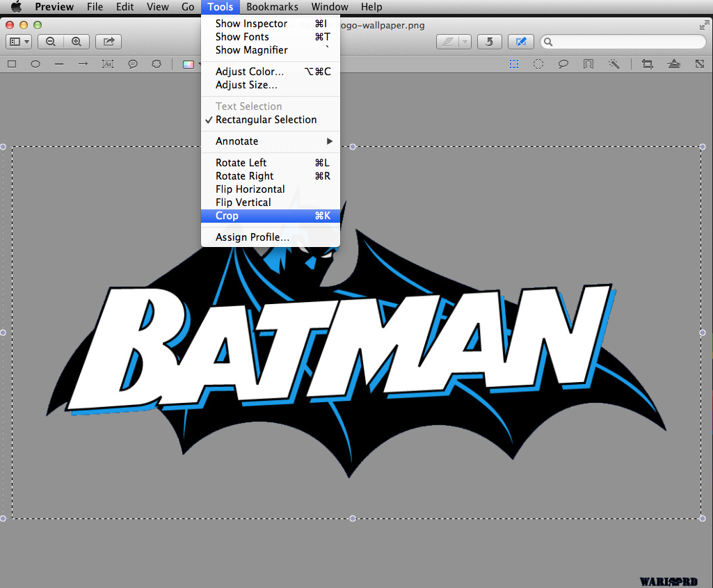The image size is (713, 588).
Task: Toggle the rectangular selection toolbar button
Action: pos(514,64)
